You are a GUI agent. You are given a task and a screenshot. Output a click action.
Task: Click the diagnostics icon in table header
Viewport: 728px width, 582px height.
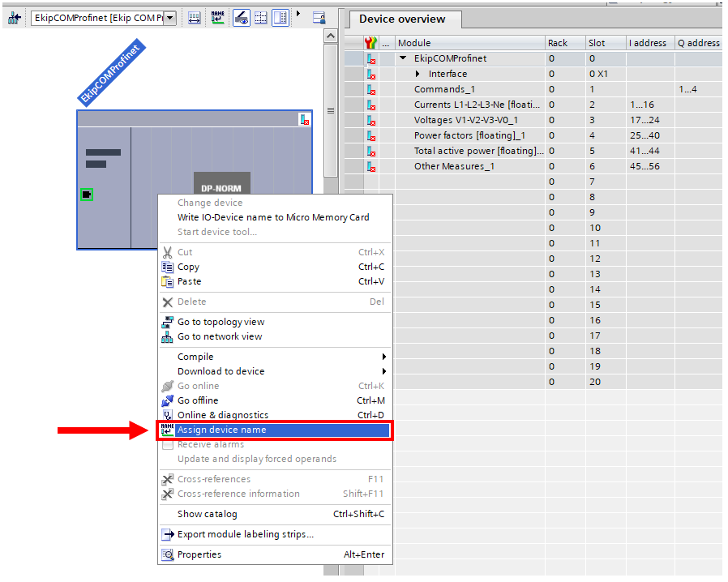click(371, 43)
